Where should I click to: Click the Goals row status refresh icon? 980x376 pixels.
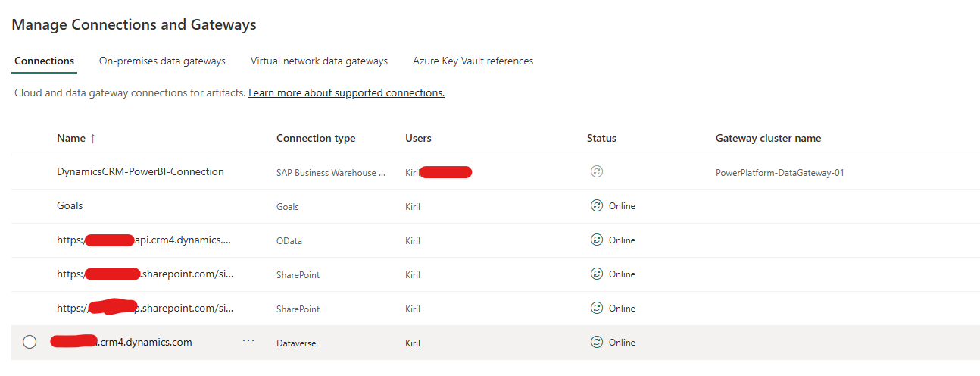(x=597, y=206)
